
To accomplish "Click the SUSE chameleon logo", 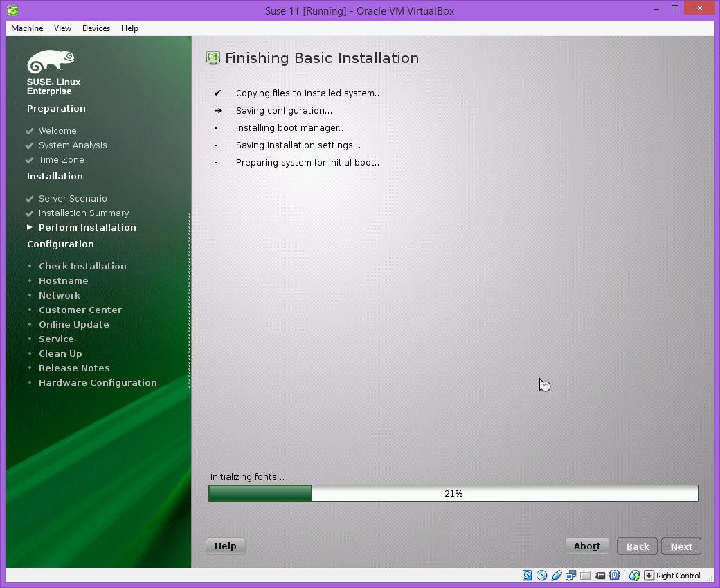I will [51, 62].
